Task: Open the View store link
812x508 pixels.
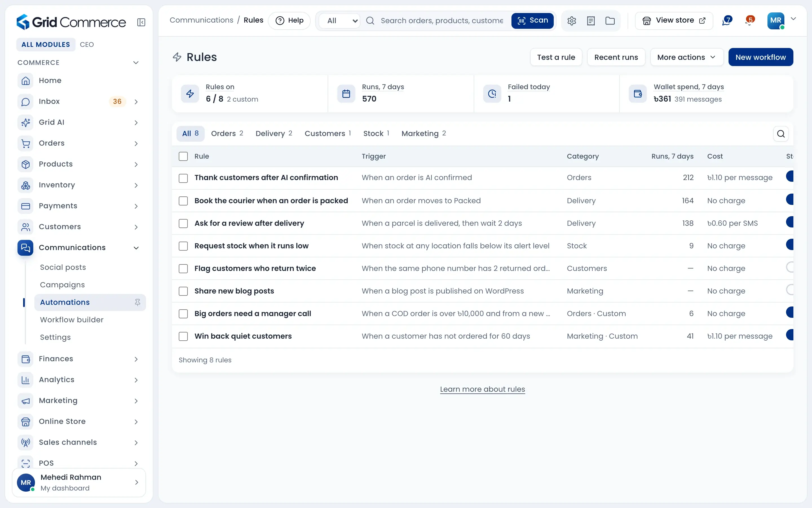Action: [x=674, y=21]
